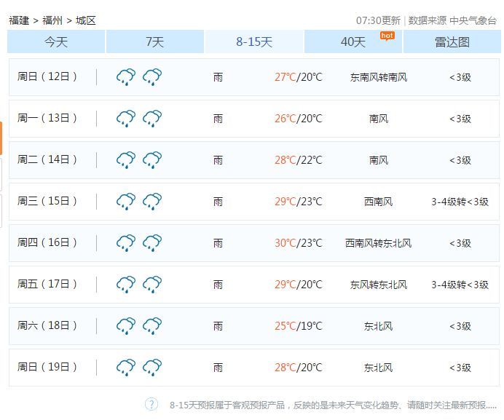Click first rain icon for 周一(13日)
Screen dimensions: 504x420
pyautogui.click(x=126, y=118)
